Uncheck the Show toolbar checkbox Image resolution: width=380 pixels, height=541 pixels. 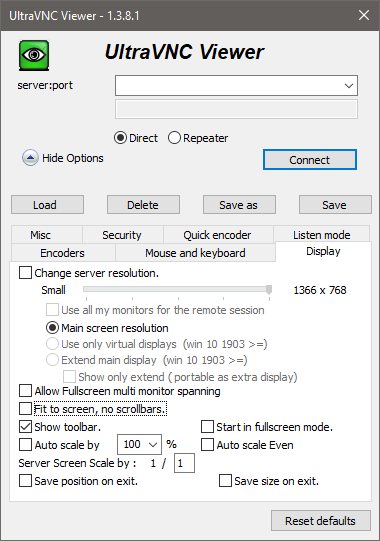click(25, 427)
